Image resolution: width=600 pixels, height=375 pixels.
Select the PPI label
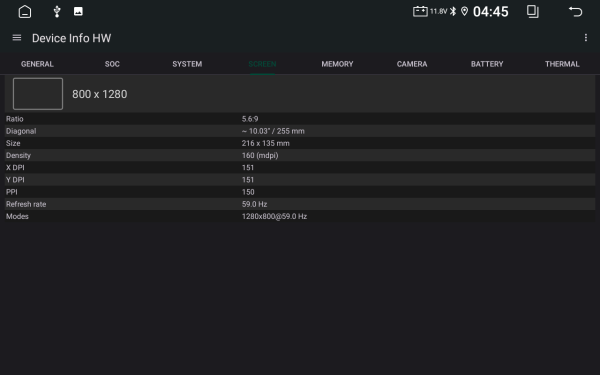click(x=11, y=192)
